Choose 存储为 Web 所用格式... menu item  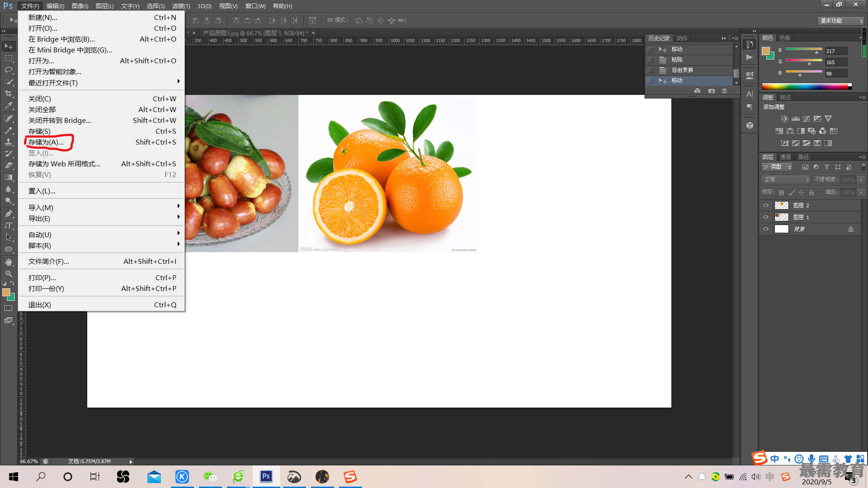pos(101,164)
